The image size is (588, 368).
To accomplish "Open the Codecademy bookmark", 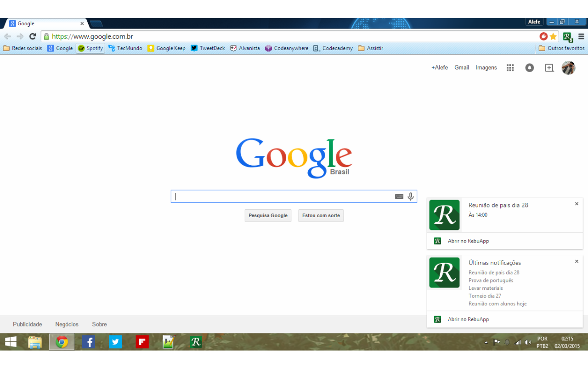I will coord(333,48).
